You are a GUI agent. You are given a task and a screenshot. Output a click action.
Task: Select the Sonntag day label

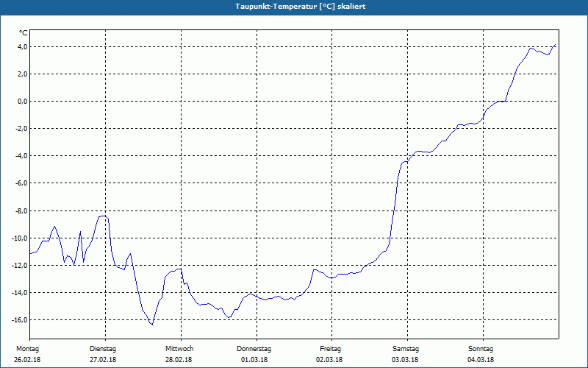[x=481, y=349]
